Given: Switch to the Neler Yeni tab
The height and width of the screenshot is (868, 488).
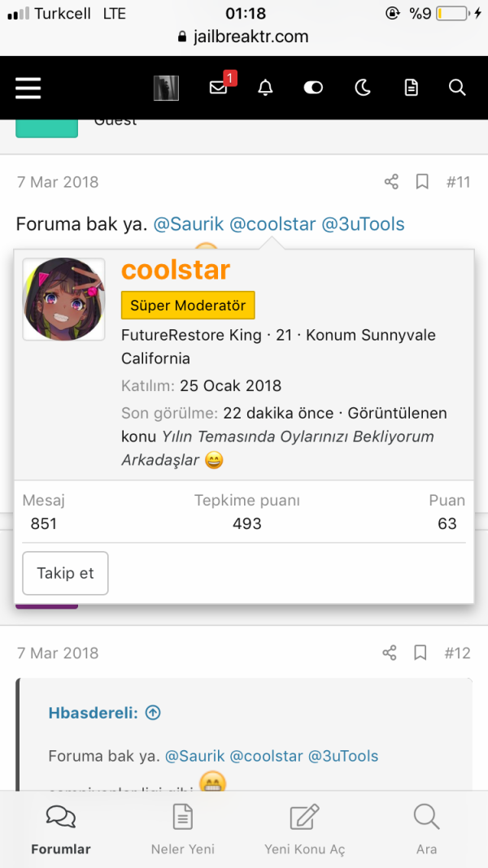Looking at the screenshot, I should [182, 829].
